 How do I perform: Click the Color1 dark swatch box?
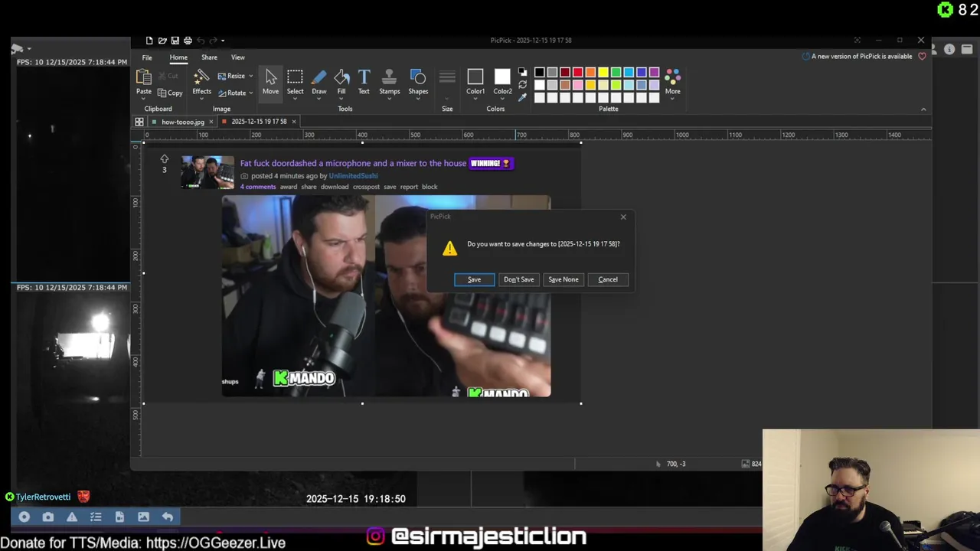tap(475, 77)
